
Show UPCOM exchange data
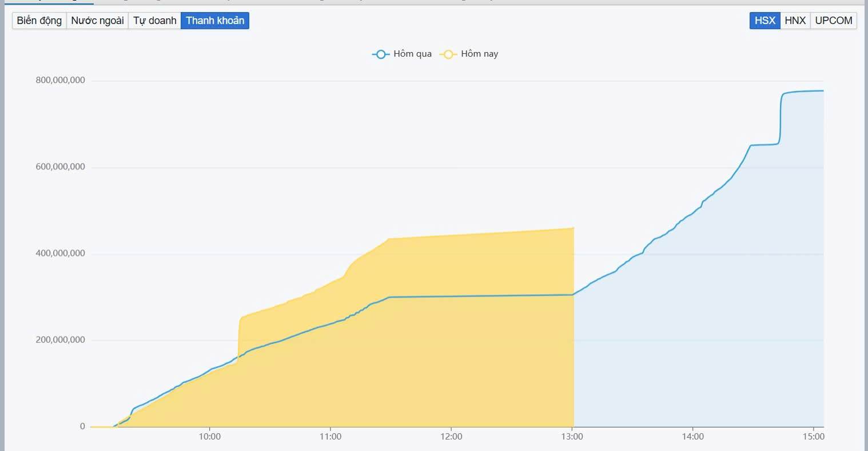[x=833, y=21]
